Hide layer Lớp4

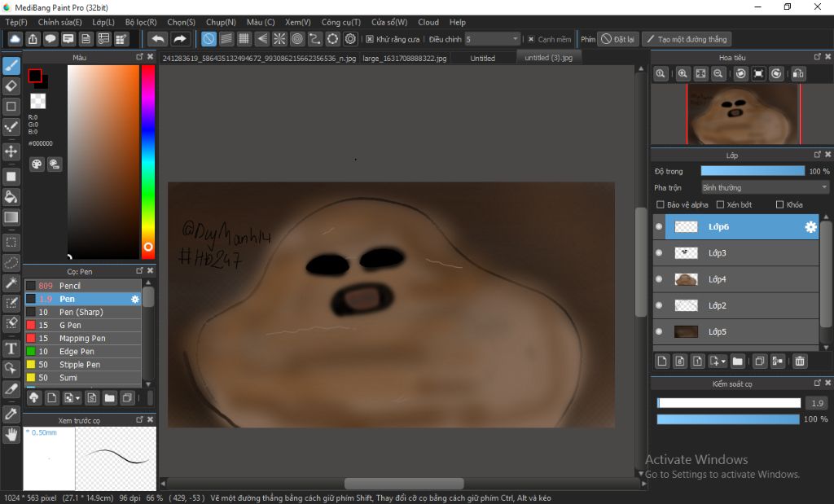[x=659, y=279]
